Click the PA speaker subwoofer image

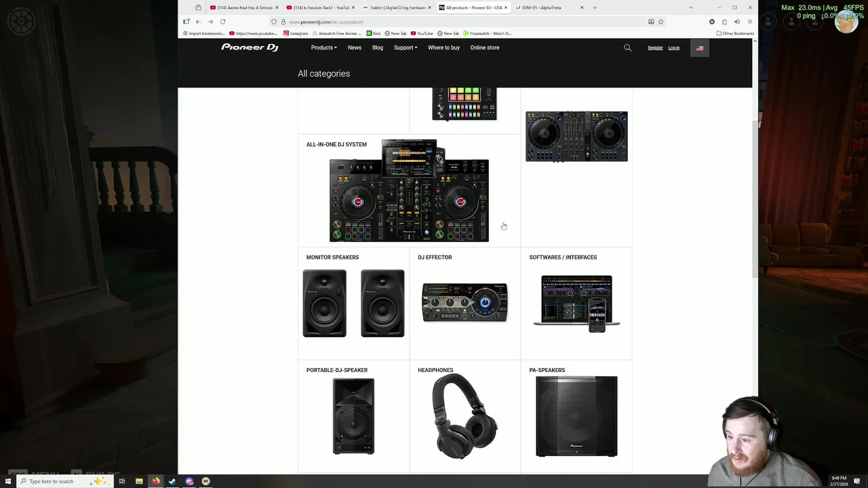coord(576,416)
